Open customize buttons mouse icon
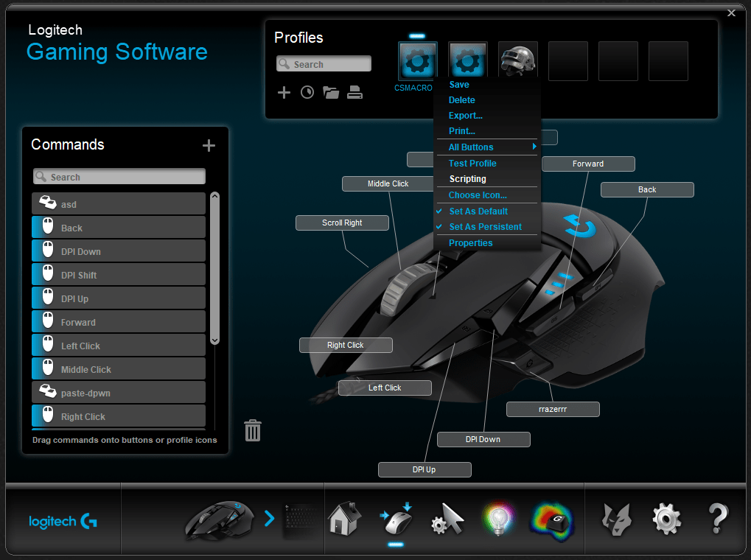 pyautogui.click(x=396, y=519)
